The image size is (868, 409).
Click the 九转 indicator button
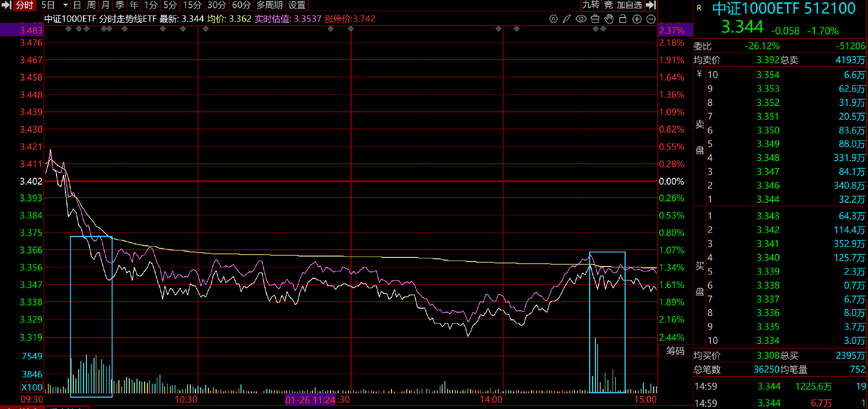coord(591,5)
